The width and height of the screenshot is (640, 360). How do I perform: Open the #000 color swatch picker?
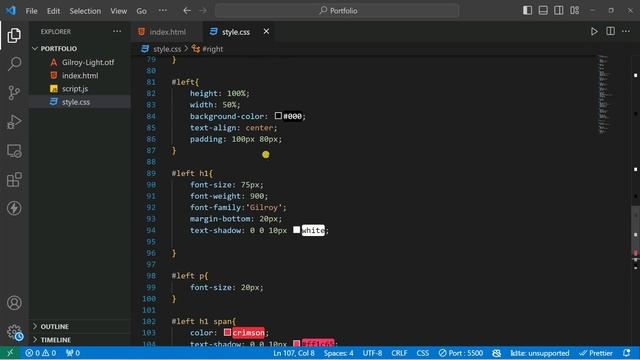(278, 116)
